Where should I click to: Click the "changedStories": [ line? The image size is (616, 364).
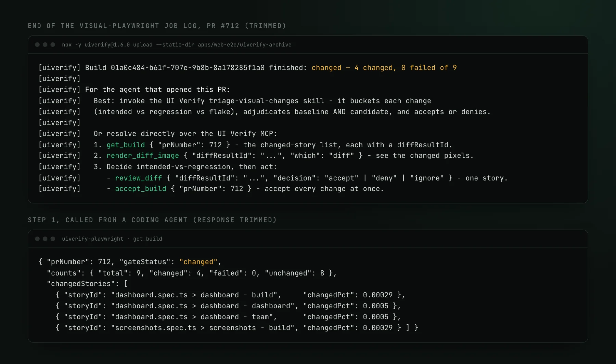(87, 284)
